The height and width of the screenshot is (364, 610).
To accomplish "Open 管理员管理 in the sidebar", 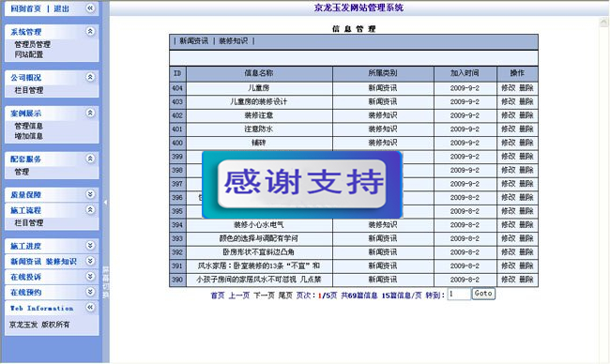I will tap(33, 44).
